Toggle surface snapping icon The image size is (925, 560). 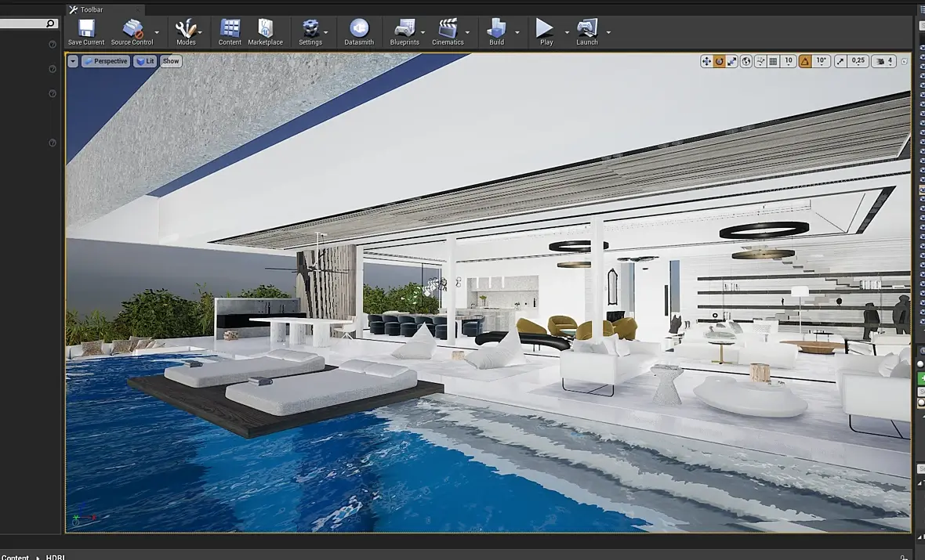[760, 61]
